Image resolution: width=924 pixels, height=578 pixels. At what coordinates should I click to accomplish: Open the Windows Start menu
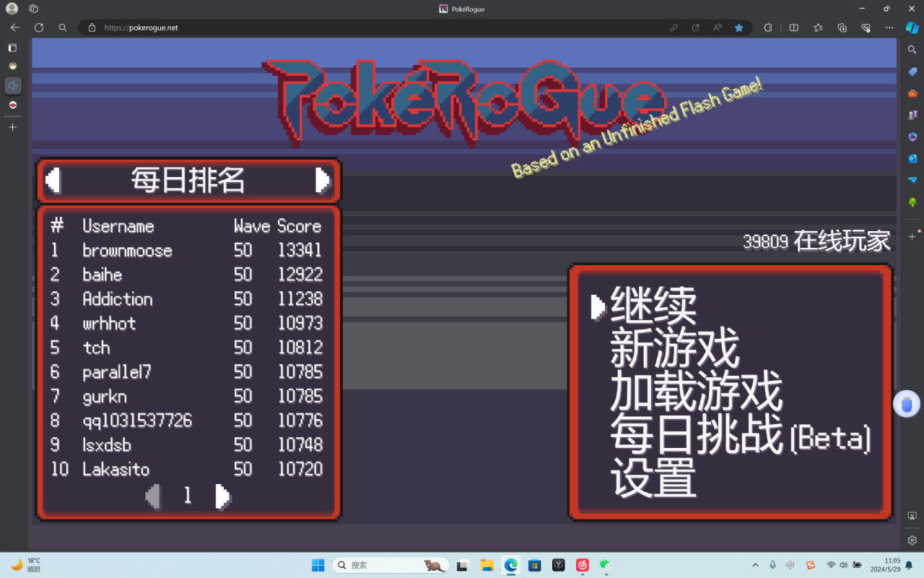318,565
